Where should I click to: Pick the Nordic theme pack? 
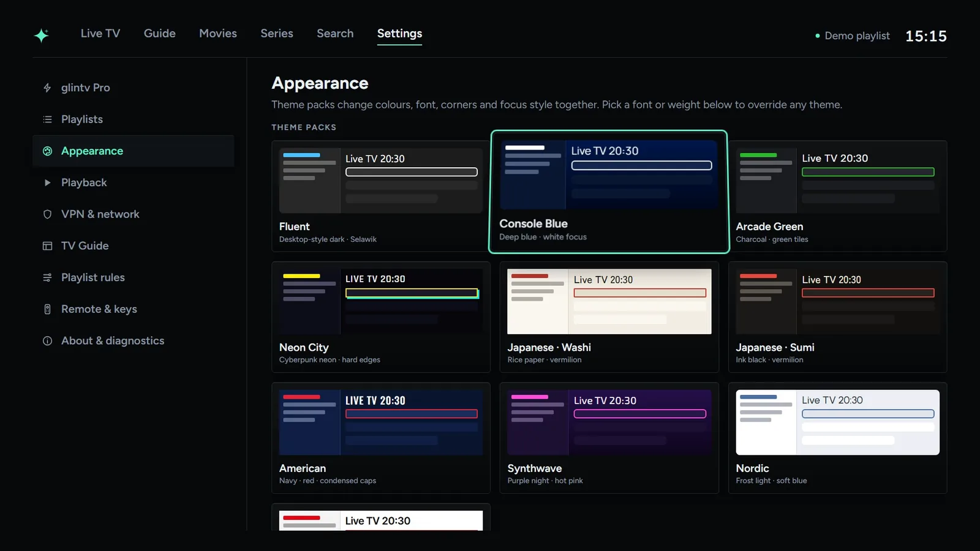pyautogui.click(x=837, y=438)
